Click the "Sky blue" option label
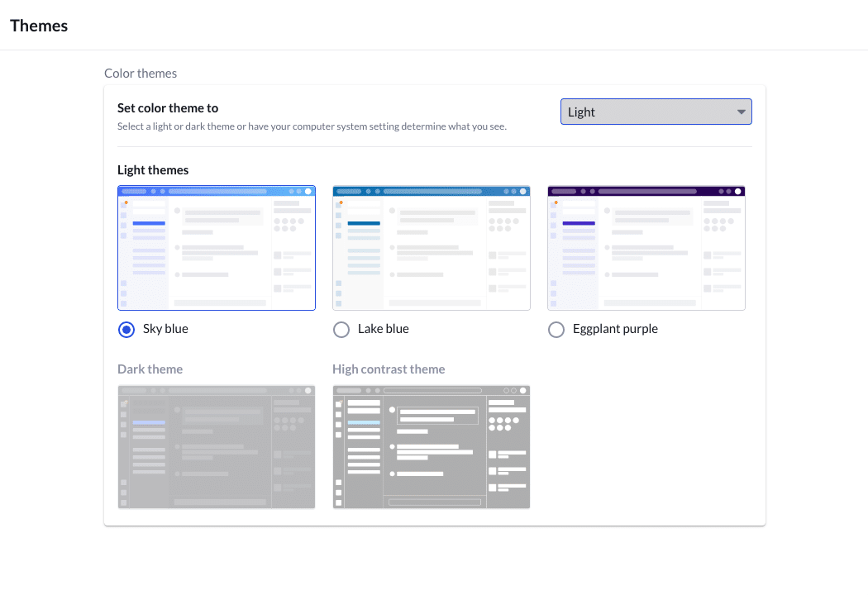The height and width of the screenshot is (595, 868). click(x=165, y=329)
